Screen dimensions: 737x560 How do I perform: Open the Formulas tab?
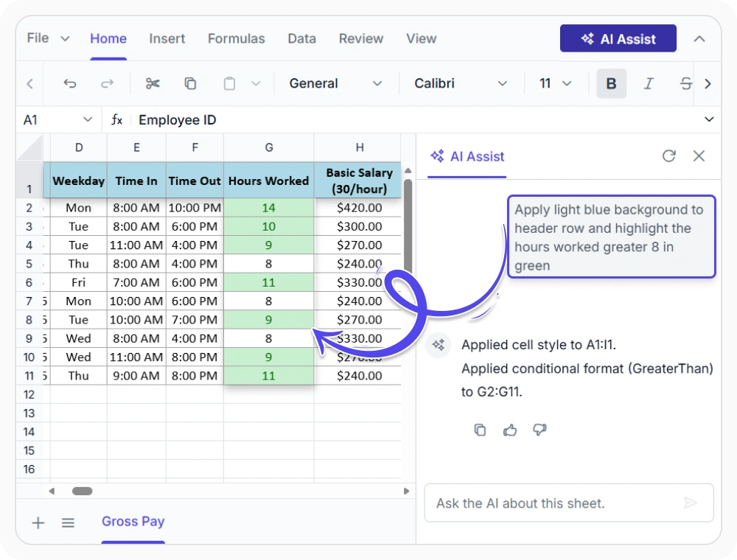pyautogui.click(x=237, y=38)
